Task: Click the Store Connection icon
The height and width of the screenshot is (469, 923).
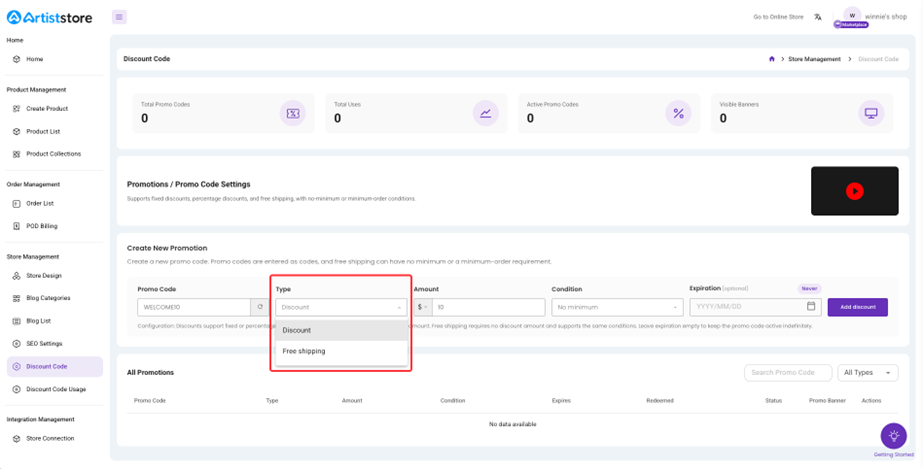Action: 16,439
